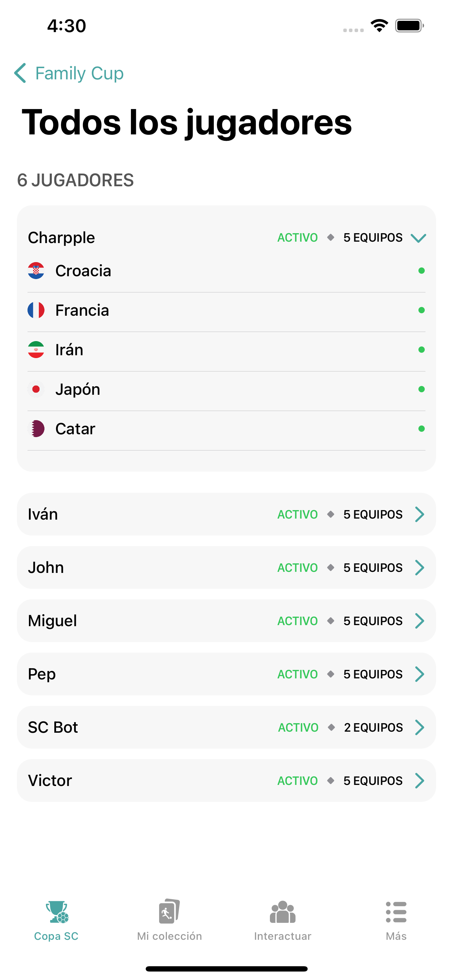Screen dimensions: 453x980
Task: Expand Iván's teams chevron
Action: point(419,514)
